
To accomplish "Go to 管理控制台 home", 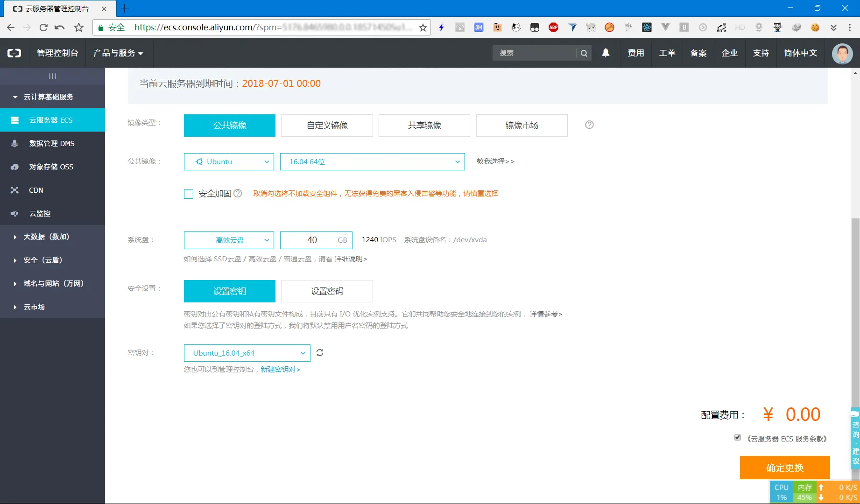I will (x=57, y=53).
